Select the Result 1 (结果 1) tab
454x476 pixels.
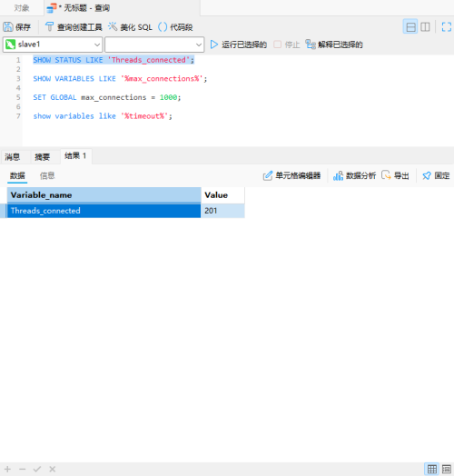75,156
